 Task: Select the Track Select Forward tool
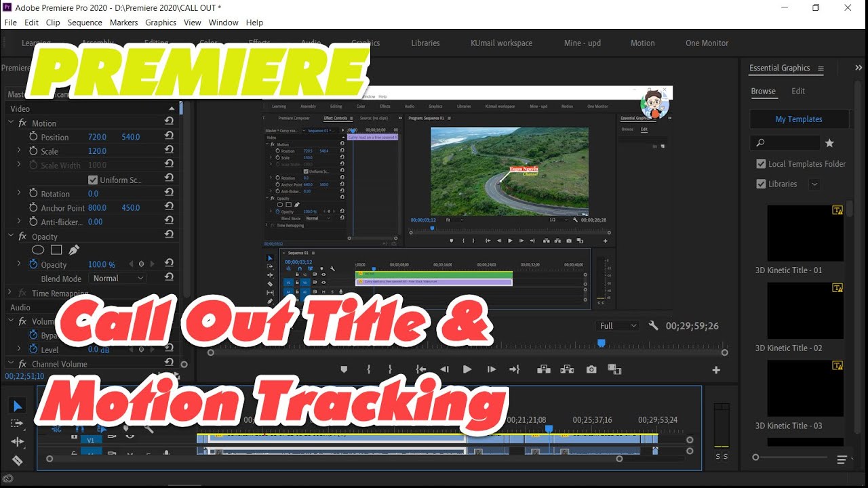pos(18,424)
